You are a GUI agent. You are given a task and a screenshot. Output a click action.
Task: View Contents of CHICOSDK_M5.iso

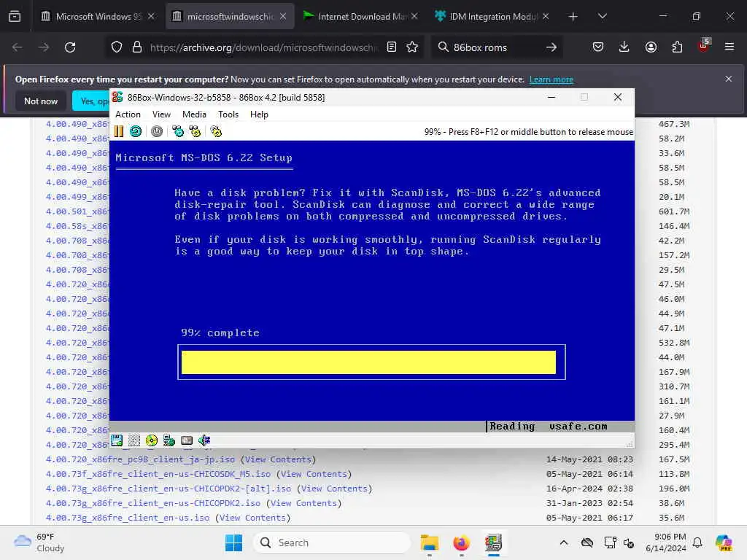pyautogui.click(x=314, y=474)
